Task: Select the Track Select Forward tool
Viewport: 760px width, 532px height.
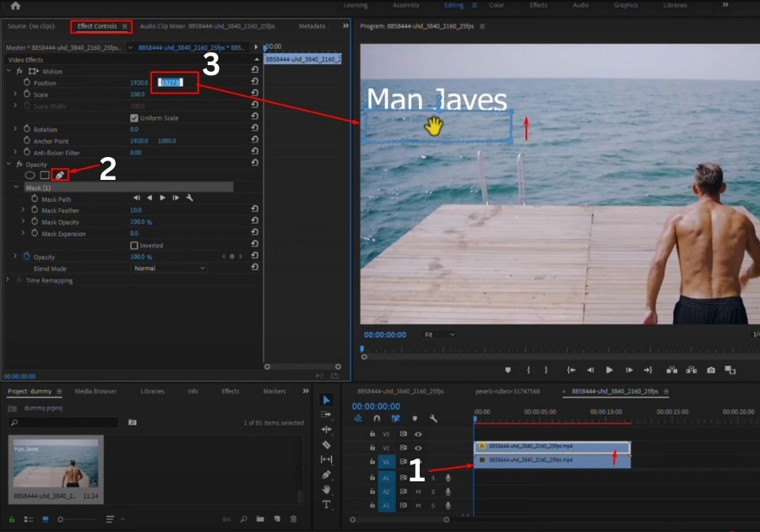Action: pos(326,415)
